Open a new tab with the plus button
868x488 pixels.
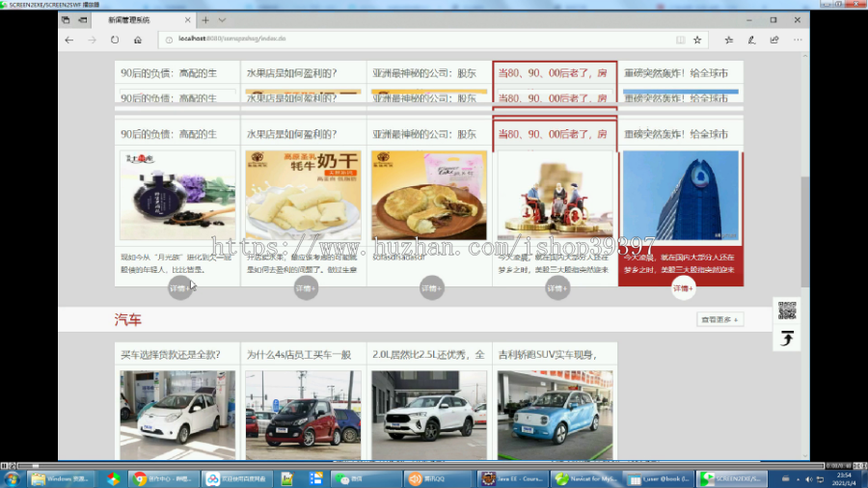[x=205, y=20]
